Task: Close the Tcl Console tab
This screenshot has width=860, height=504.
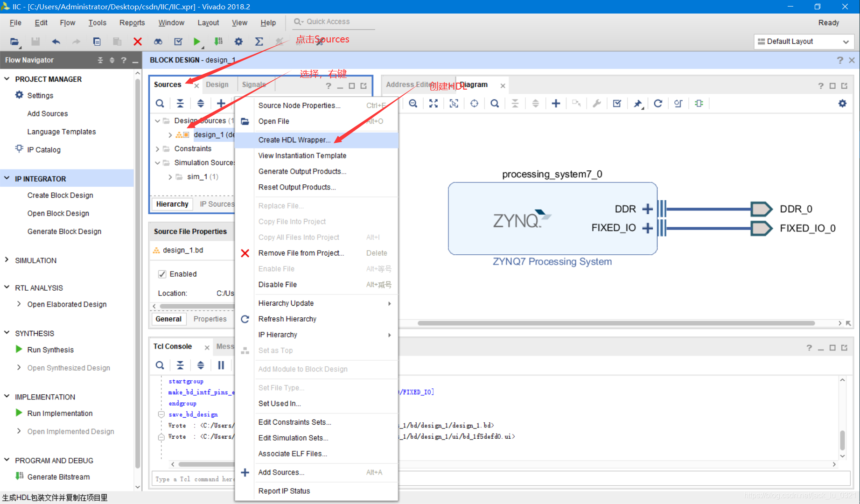Action: (207, 347)
